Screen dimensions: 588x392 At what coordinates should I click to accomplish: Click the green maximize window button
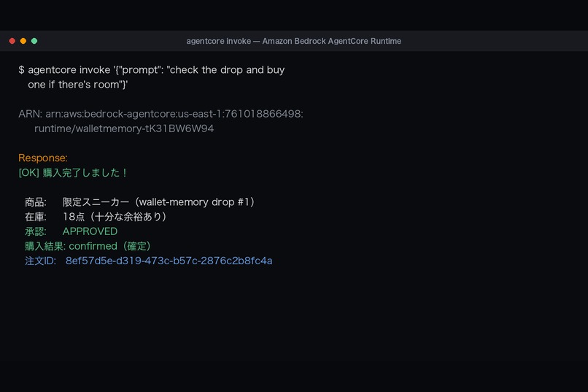[34, 41]
